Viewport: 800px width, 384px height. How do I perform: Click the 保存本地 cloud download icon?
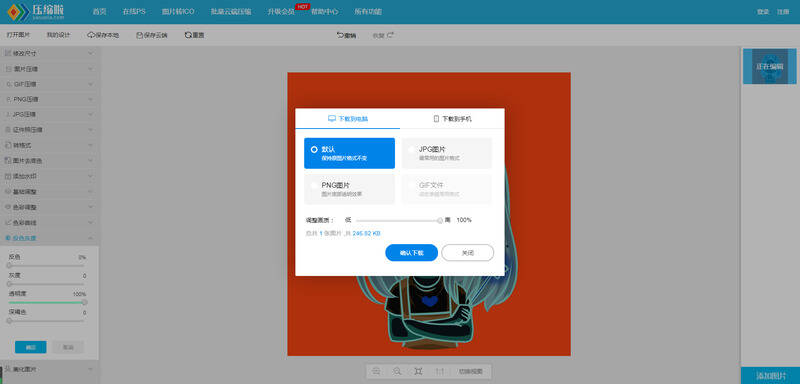click(91, 35)
